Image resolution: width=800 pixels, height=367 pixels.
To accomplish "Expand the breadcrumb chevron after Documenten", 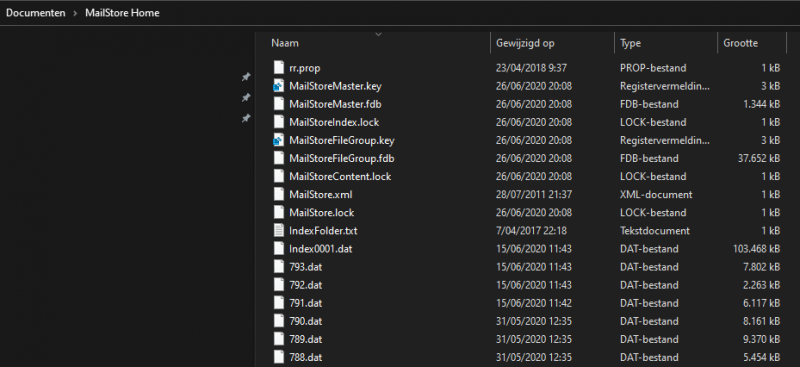I will [75, 13].
